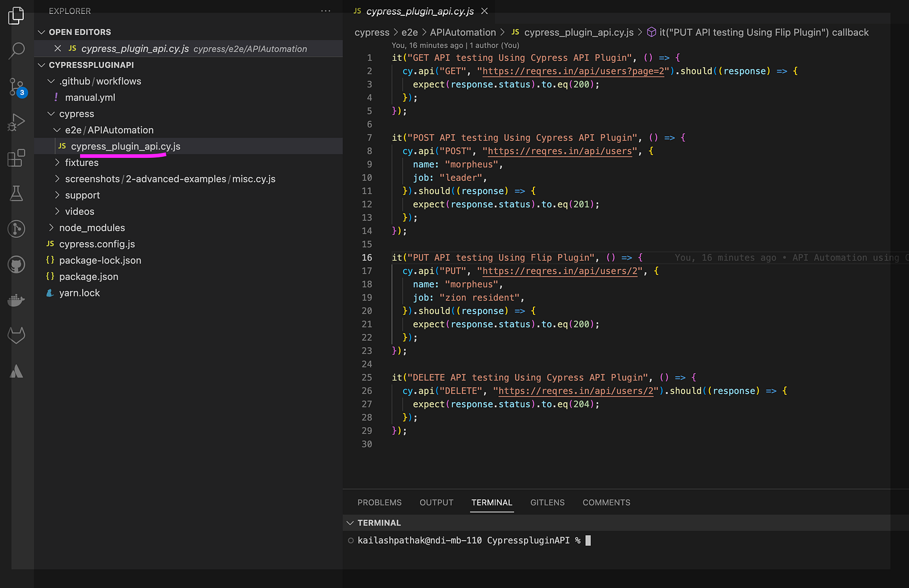Switch to the GITLENS tab
The width and height of the screenshot is (909, 588).
[x=548, y=503]
